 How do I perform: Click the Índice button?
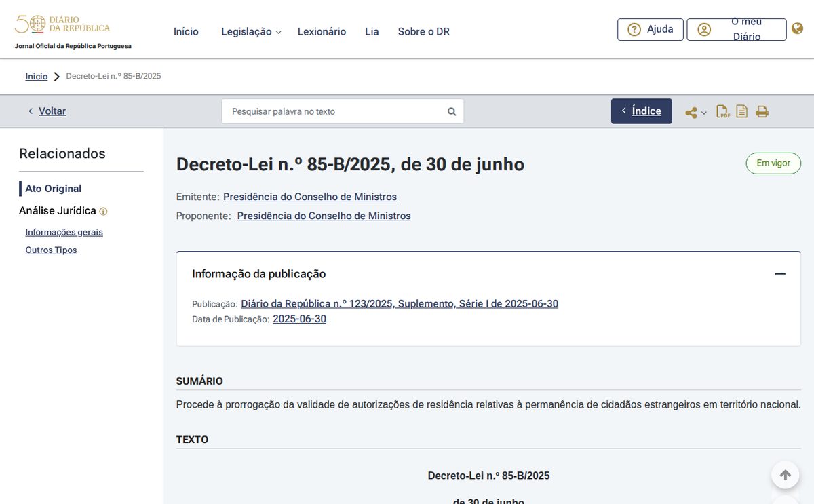(x=642, y=111)
